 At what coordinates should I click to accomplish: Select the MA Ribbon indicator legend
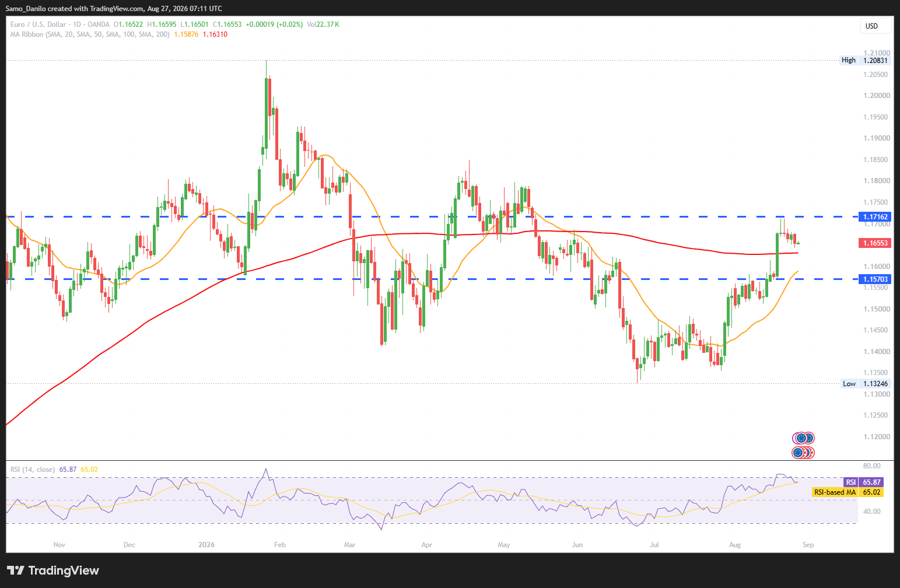tap(90, 34)
